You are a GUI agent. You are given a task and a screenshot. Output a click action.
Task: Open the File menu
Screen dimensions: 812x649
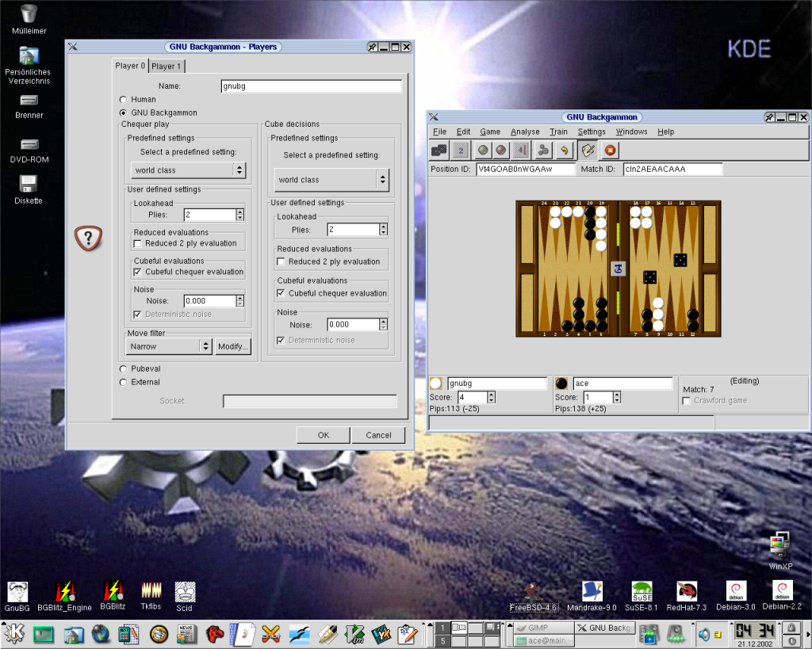(x=439, y=132)
